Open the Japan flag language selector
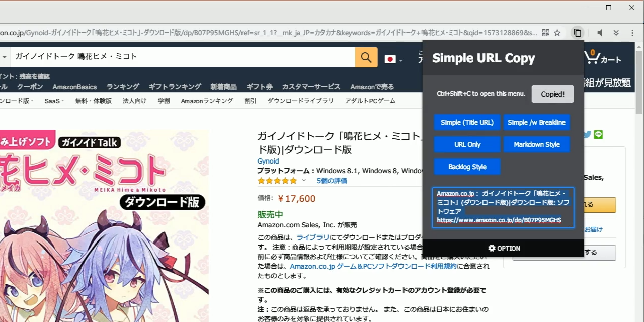The width and height of the screenshot is (644, 322). [393, 59]
